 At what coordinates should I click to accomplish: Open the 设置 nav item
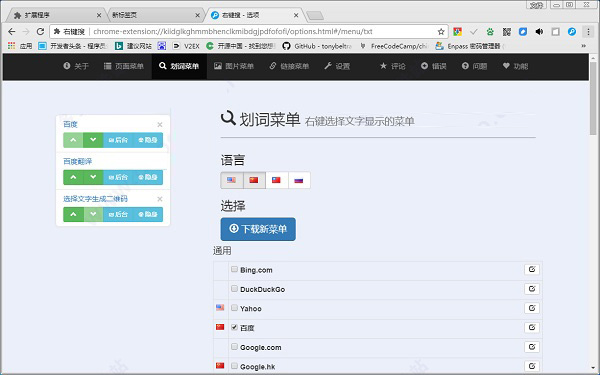[337, 66]
